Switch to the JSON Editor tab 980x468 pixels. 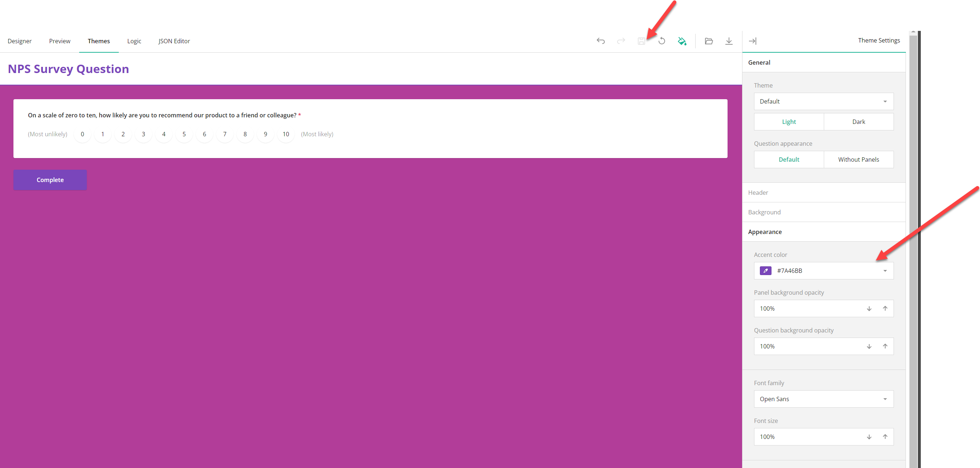[x=174, y=41]
